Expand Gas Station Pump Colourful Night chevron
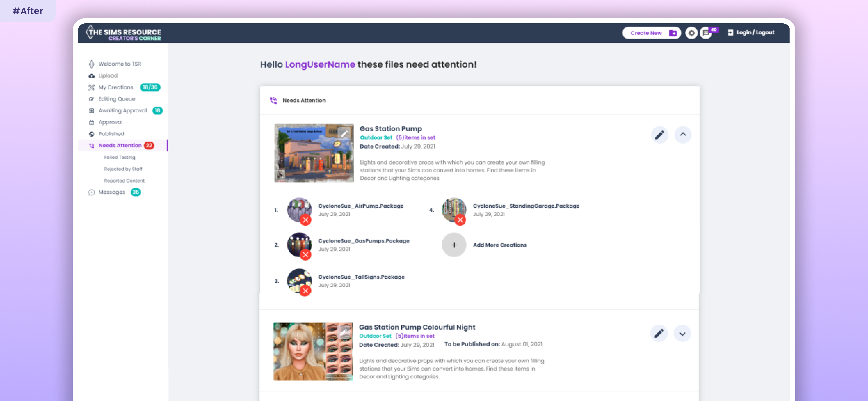The image size is (868, 401). pos(682,334)
